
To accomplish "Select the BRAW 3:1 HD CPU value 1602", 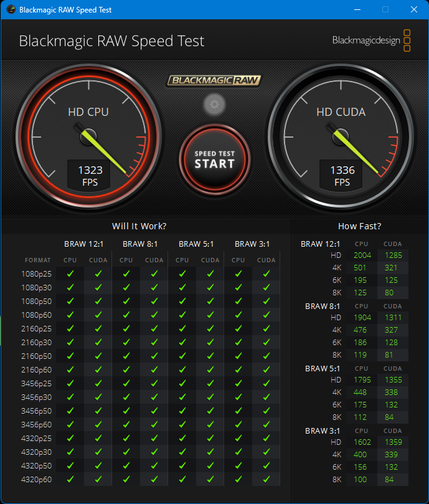I will (362, 442).
